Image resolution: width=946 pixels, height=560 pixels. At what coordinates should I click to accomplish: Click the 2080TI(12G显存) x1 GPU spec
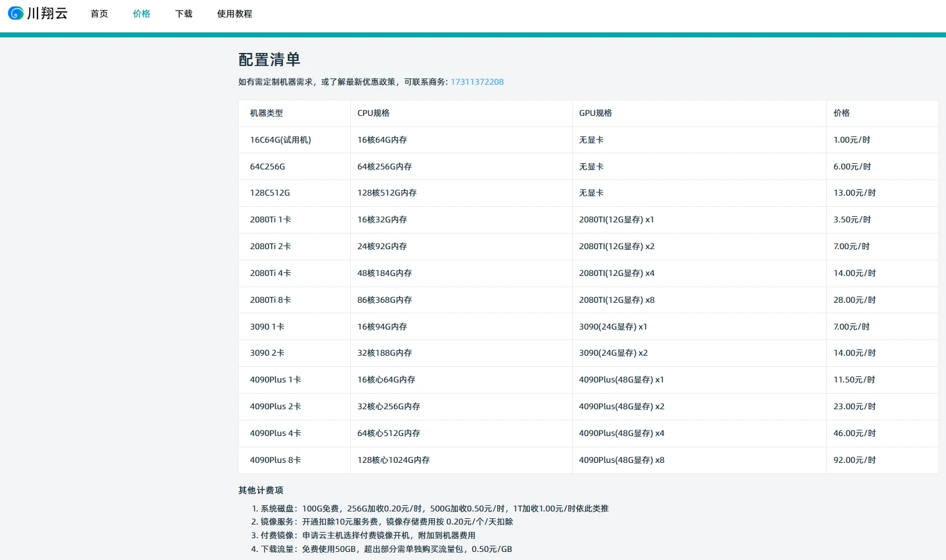616,219
